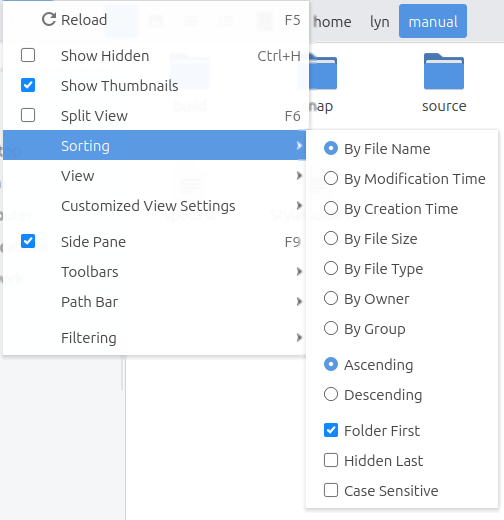Disable the Side Pane checkbox
Viewport: 504px width, 520px height.
click(x=28, y=241)
